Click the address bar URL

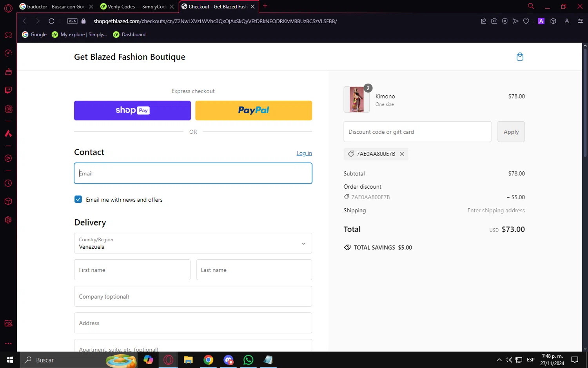[x=215, y=21]
